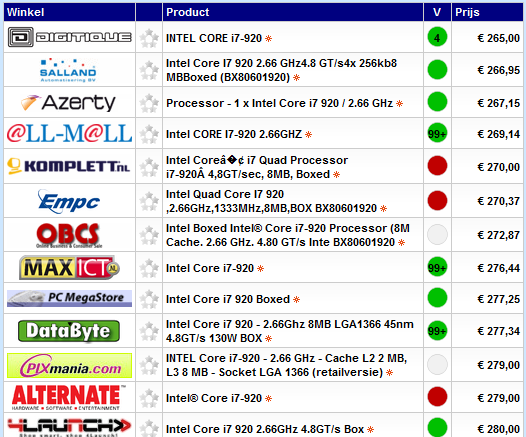The height and width of the screenshot is (437, 526).
Task: Click the Pixmania.com logo banner
Action: point(69,366)
